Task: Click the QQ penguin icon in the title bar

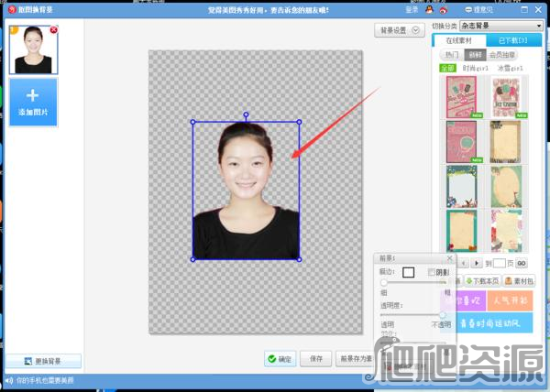Action: 429,9
